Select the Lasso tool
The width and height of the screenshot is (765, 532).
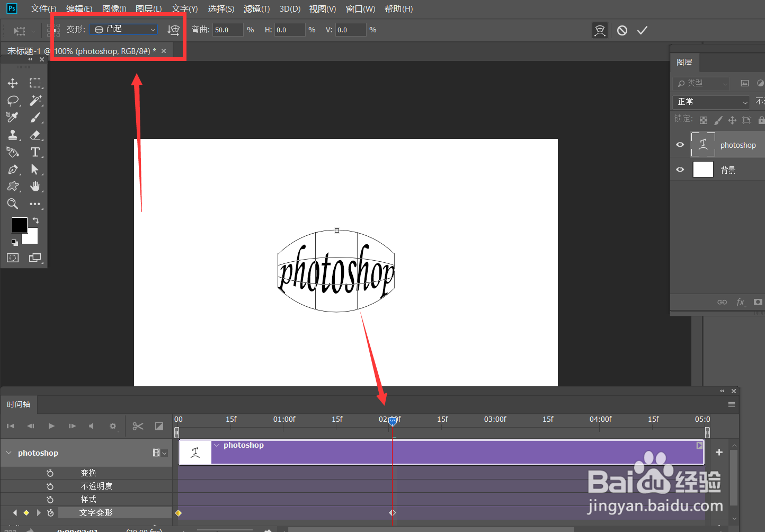coord(13,100)
